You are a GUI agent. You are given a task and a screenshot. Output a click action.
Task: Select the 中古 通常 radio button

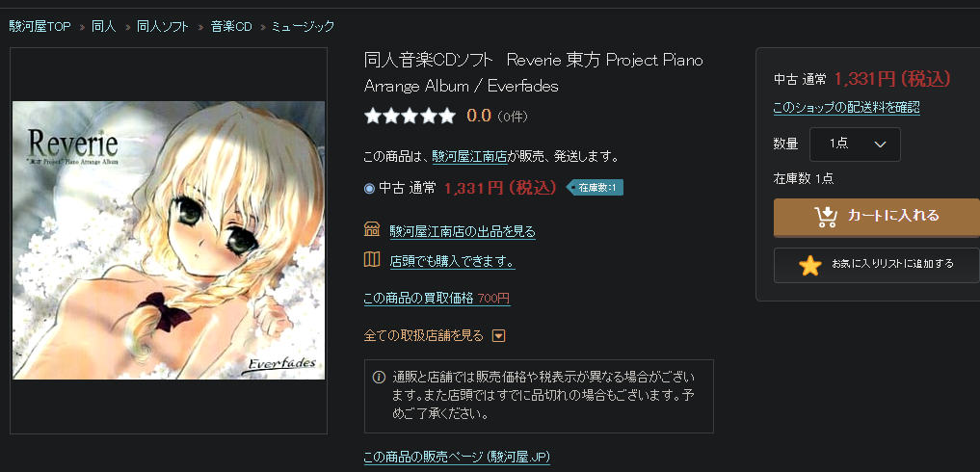pyautogui.click(x=369, y=188)
